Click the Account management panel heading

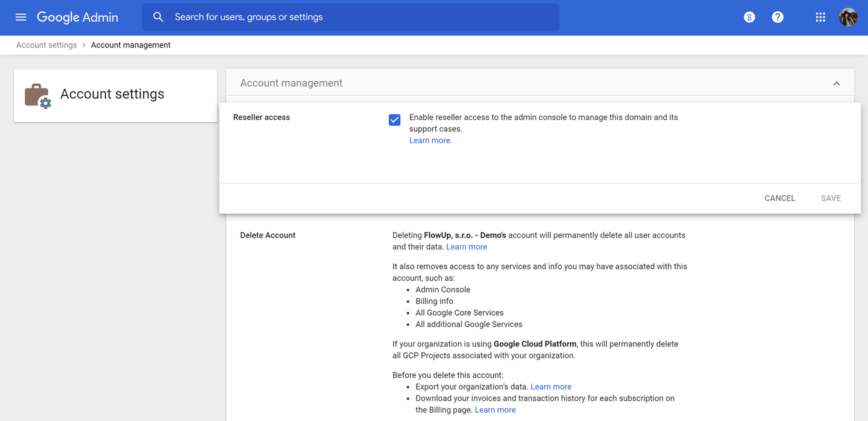pyautogui.click(x=291, y=83)
